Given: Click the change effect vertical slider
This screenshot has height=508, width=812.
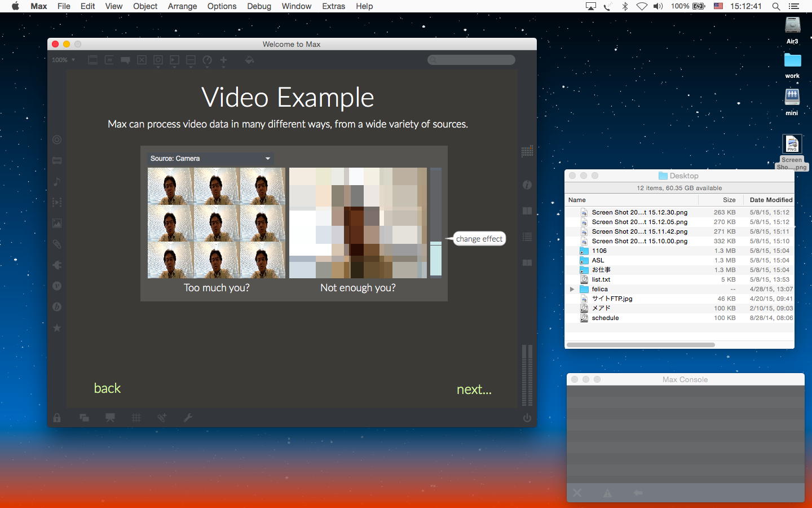Looking at the screenshot, I should (436, 222).
